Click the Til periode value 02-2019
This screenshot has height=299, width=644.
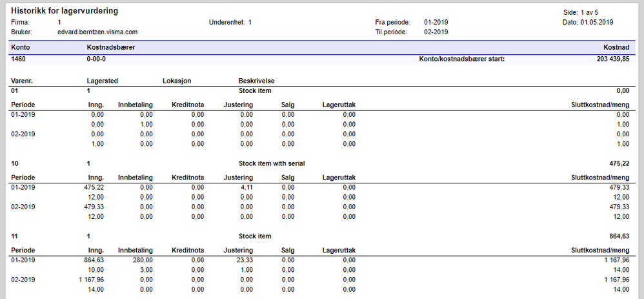[x=436, y=32]
